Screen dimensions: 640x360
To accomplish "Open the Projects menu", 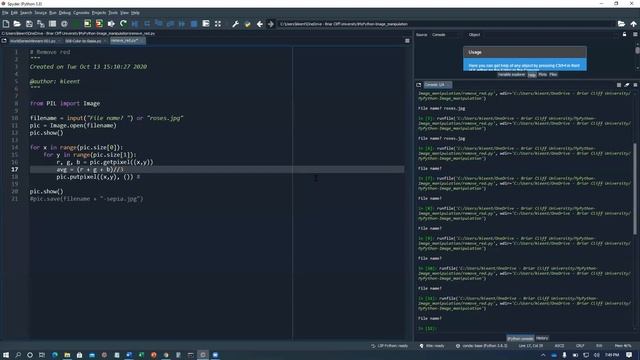I will click(99, 13).
